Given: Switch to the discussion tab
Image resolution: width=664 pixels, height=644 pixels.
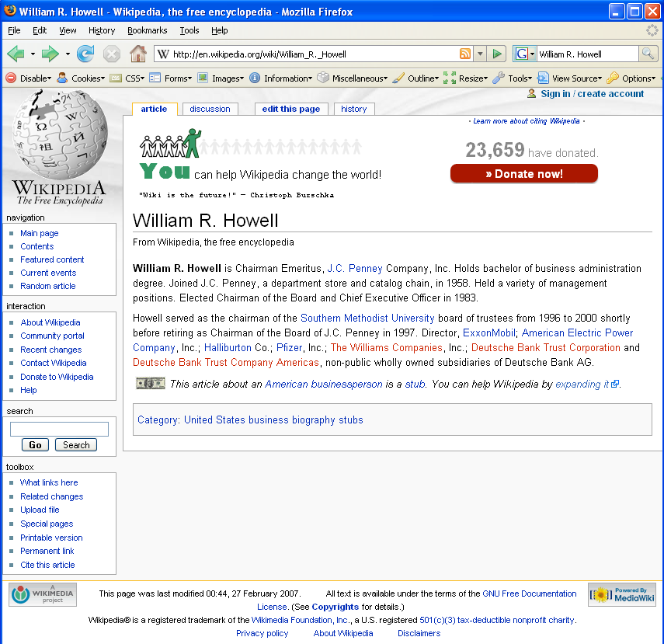Looking at the screenshot, I should pos(210,109).
